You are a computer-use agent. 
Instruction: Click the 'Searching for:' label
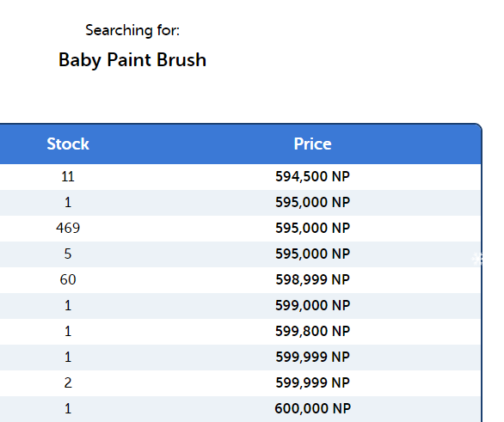132,30
